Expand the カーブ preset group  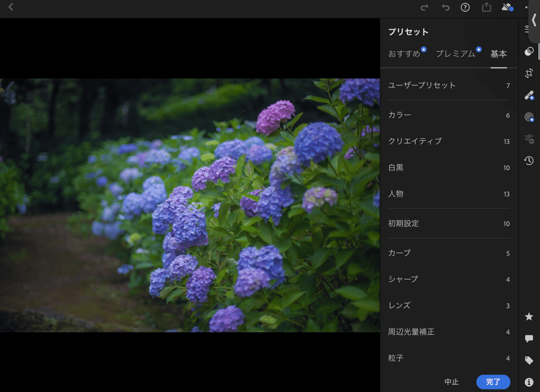click(449, 253)
